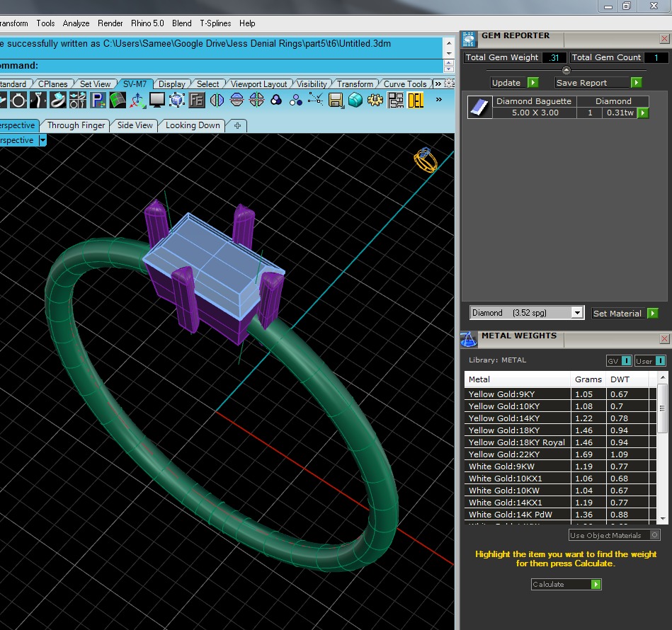Open the yellow gear settings icon
The height and width of the screenshot is (630, 672).
tap(375, 101)
